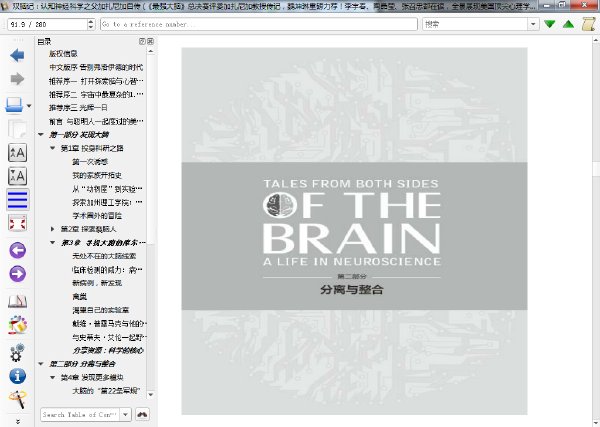Image resolution: width=600 pixels, height=427 pixels.
Task: Toggle full screen mode icon
Action: [17, 223]
